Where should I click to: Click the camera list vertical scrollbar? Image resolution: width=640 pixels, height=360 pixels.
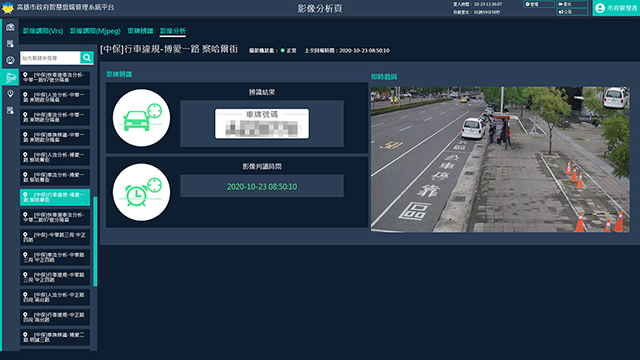(95, 241)
